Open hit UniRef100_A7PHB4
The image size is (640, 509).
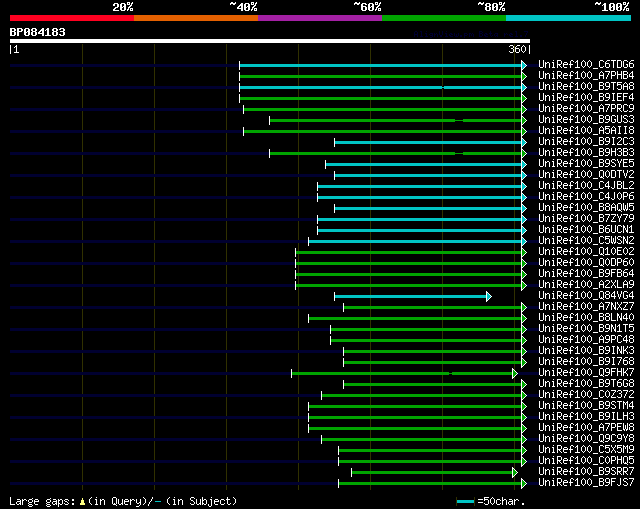click(586, 76)
